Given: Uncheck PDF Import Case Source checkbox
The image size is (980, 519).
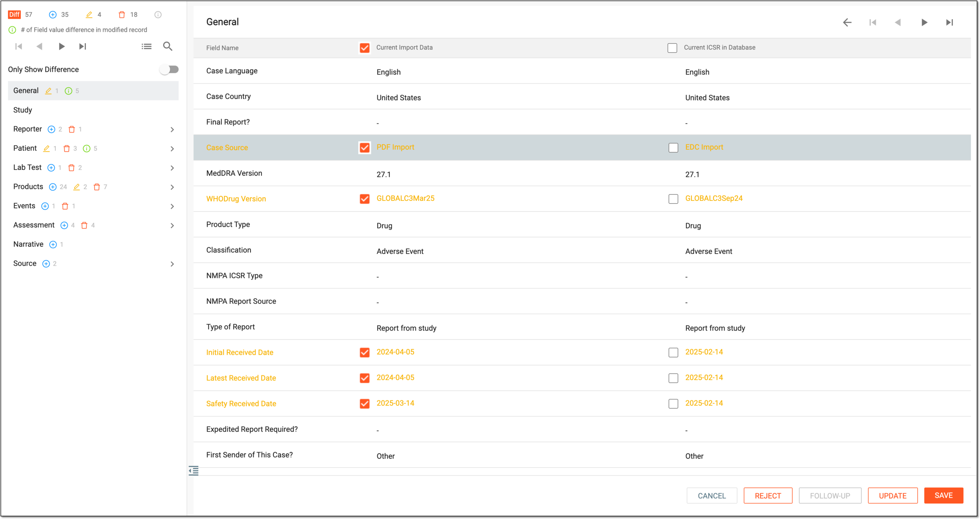Looking at the screenshot, I should click(365, 148).
